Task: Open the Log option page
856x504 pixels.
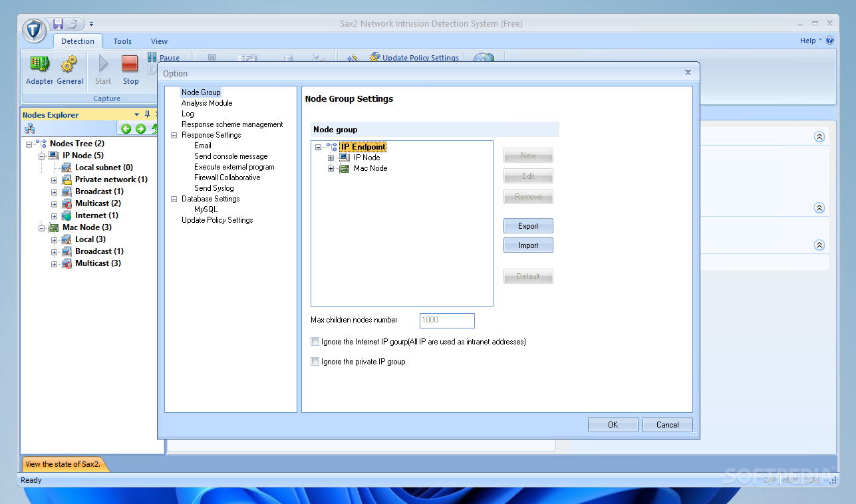Action: (x=188, y=114)
